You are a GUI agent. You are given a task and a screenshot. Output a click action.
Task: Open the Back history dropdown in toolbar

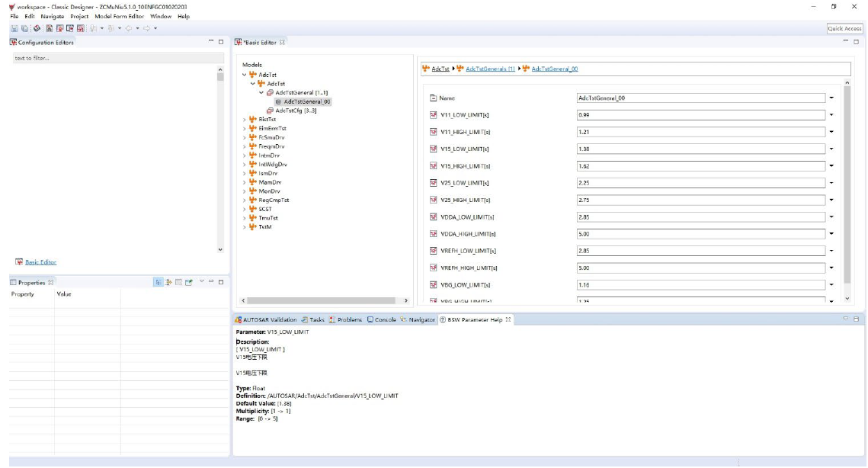137,28
